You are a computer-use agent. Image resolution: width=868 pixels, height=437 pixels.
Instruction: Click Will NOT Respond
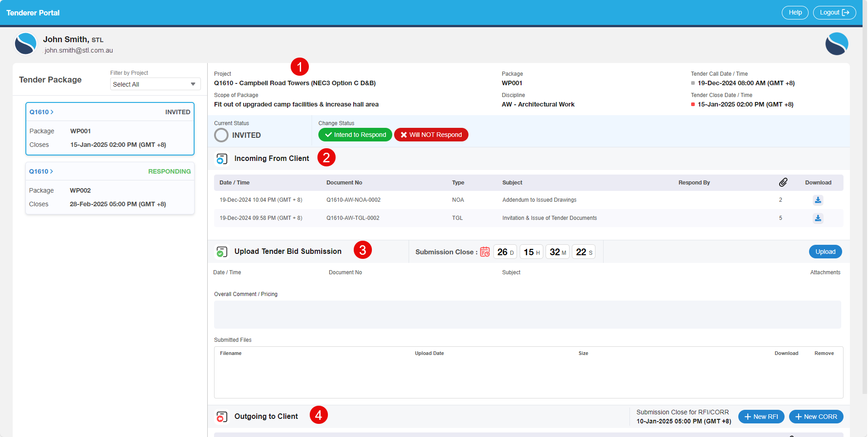point(431,135)
